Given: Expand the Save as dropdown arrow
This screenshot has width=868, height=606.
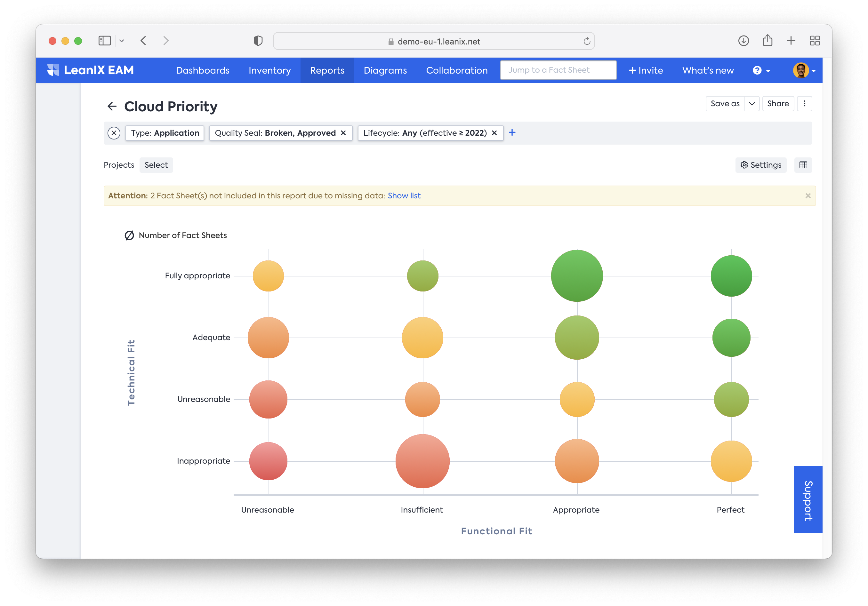Looking at the screenshot, I should 751,104.
